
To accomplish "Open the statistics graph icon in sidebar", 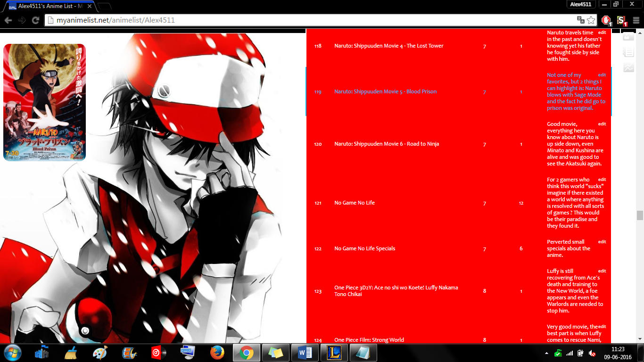I will pos(628,67).
